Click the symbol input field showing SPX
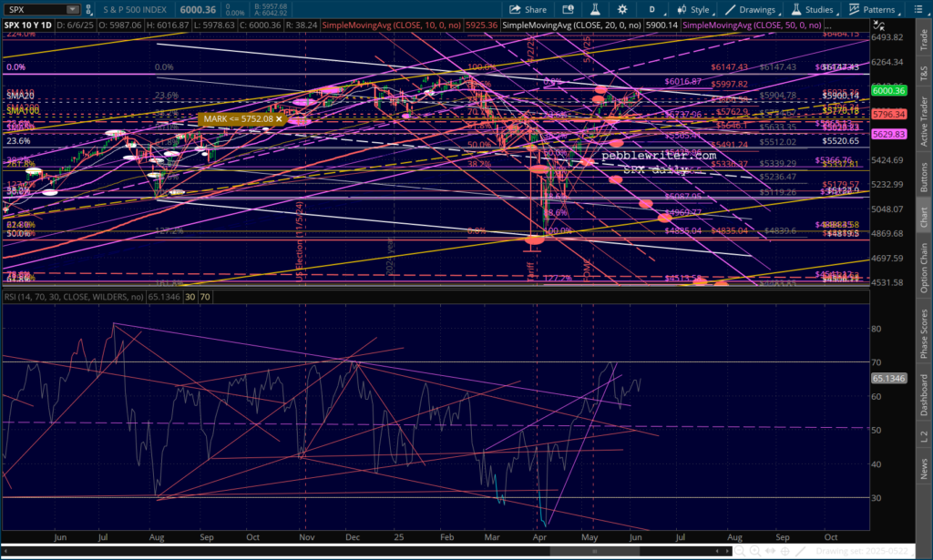 click(32, 10)
